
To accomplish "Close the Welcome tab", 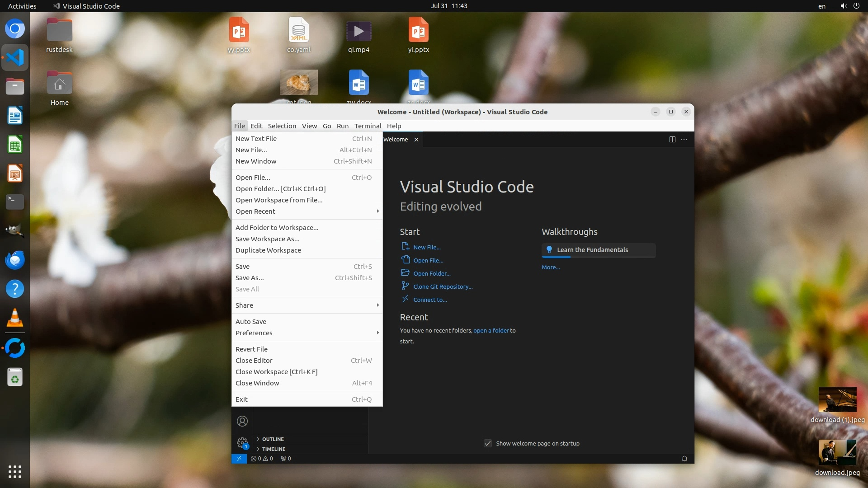I will 416,140.
